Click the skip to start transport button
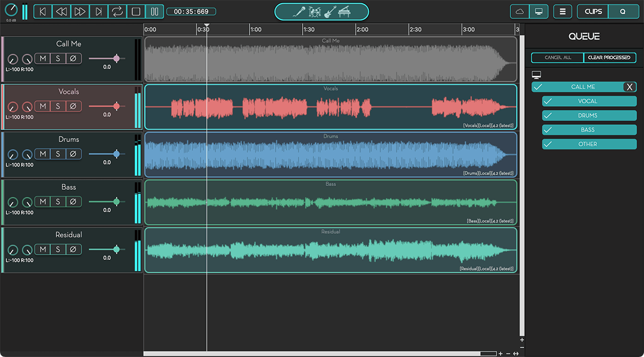The height and width of the screenshot is (357, 644). tap(43, 11)
